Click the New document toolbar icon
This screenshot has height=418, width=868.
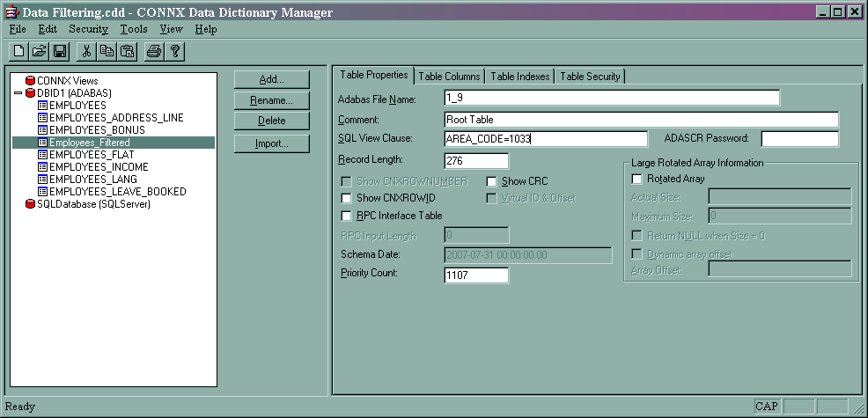coord(19,52)
